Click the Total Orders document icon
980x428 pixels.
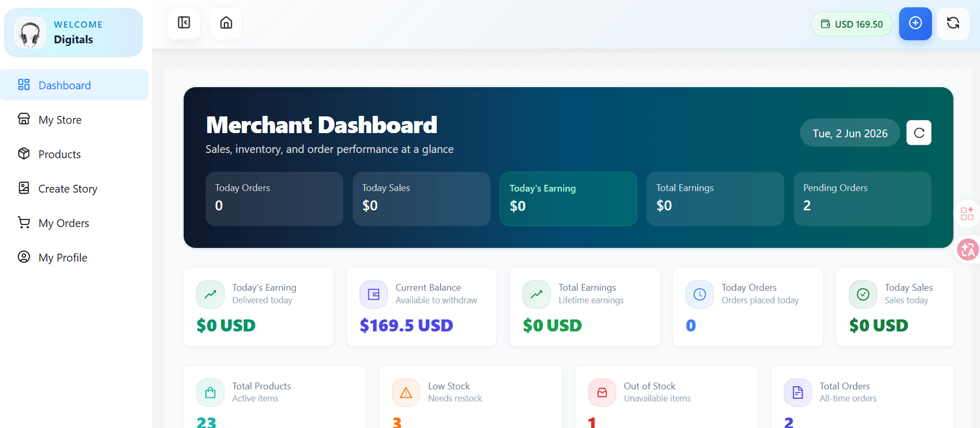point(798,393)
